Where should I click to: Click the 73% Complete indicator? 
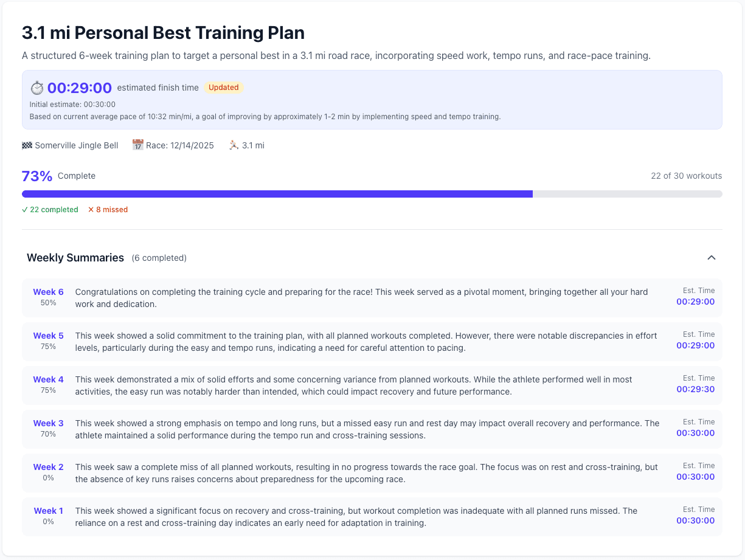point(58,176)
